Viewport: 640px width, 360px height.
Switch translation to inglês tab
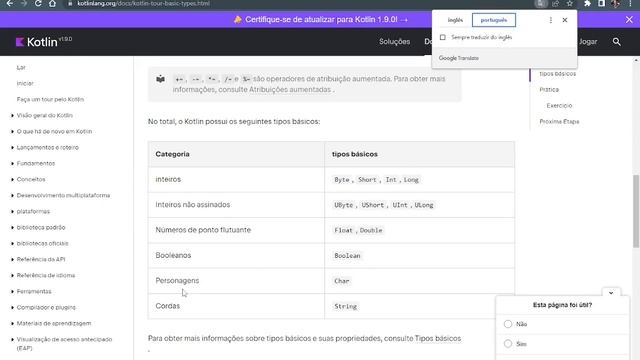tap(455, 20)
